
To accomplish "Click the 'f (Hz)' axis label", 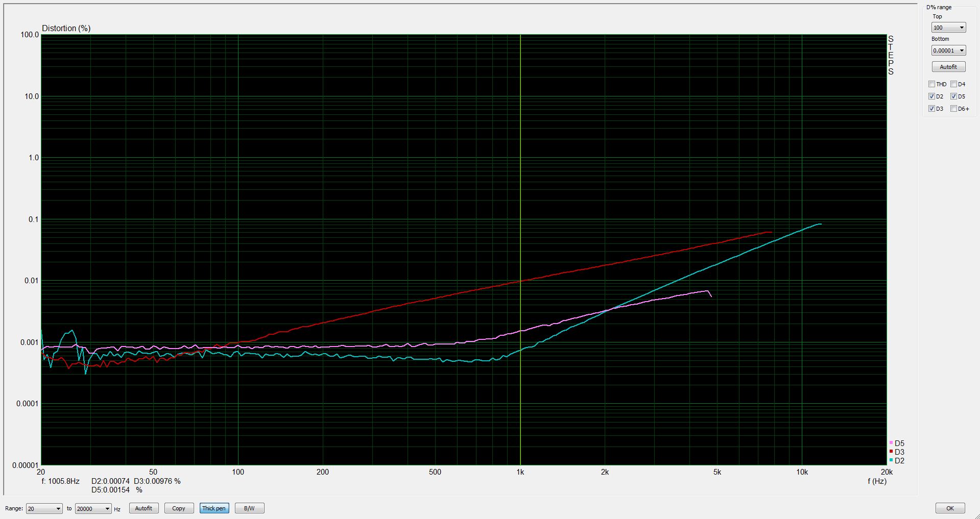I will 877,481.
